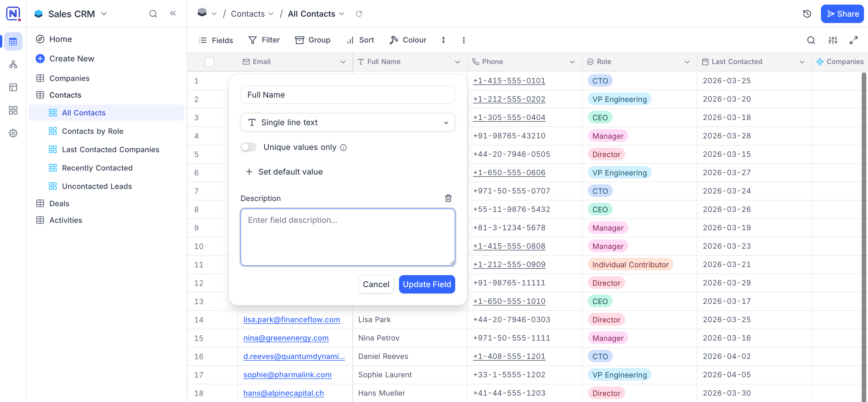This screenshot has width=868, height=402.
Task: Open the integrations grid icon in the mini sidebar
Action: pyautogui.click(x=13, y=110)
